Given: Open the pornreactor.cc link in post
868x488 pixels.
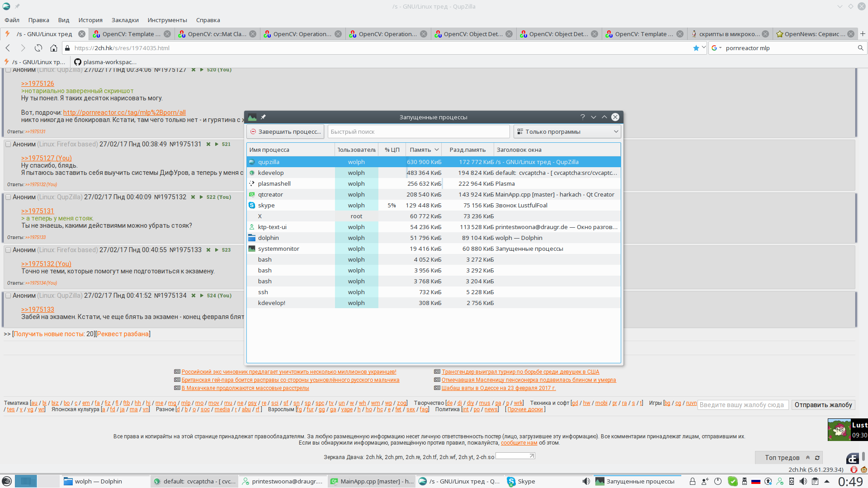Looking at the screenshot, I should click(x=124, y=113).
